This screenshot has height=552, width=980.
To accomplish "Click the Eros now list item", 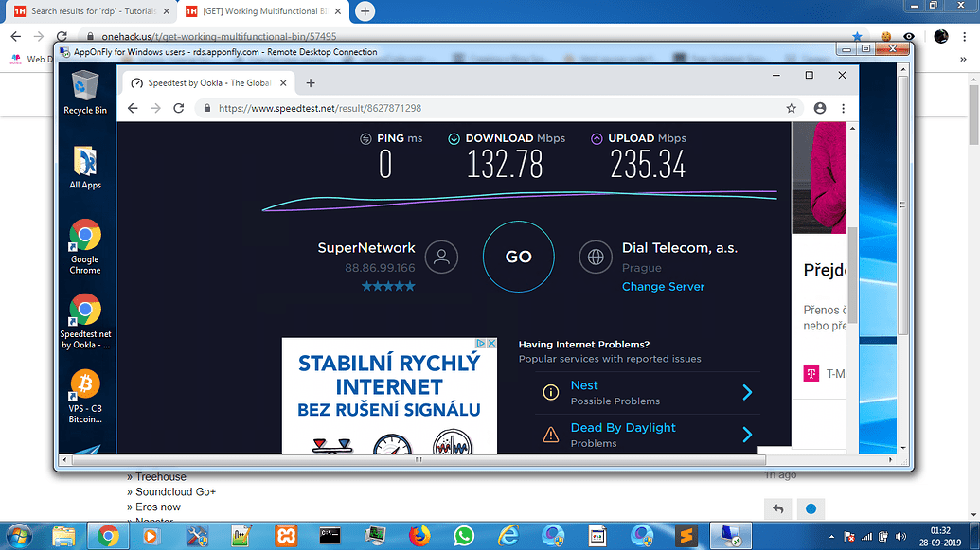I will pos(158,507).
